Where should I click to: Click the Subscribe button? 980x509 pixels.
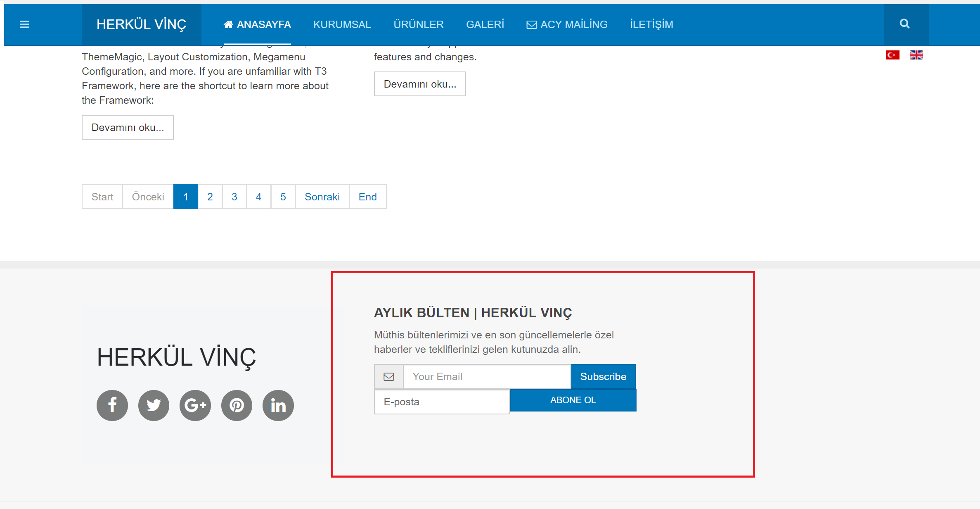pyautogui.click(x=603, y=376)
